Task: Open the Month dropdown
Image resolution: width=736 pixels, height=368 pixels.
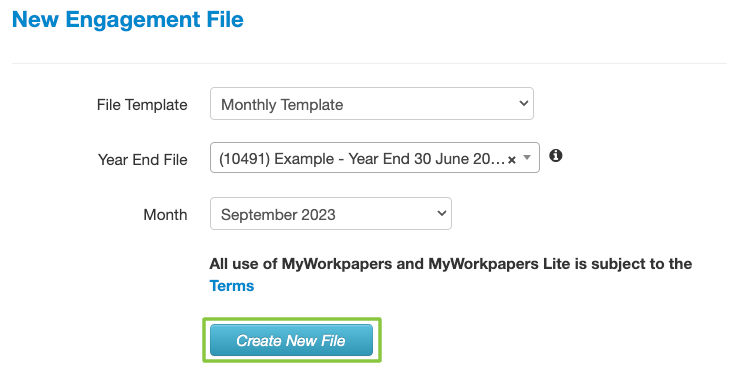Action: click(331, 214)
